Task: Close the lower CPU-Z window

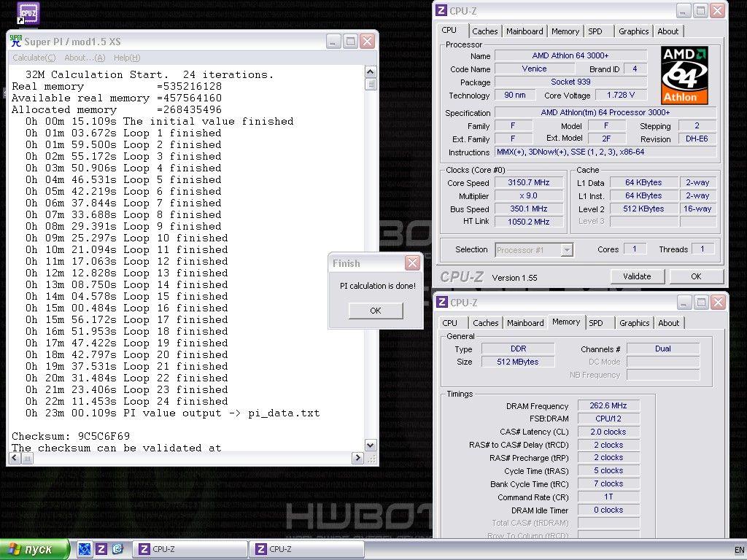Action: (718, 303)
